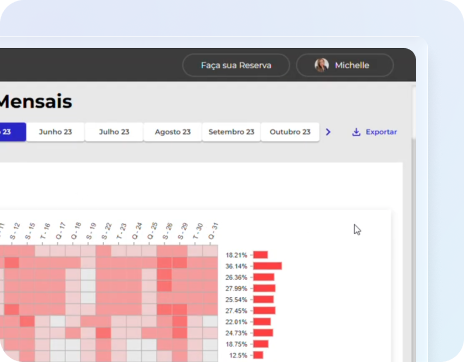
Task: Show next months with the right chevron
Action: click(328, 132)
